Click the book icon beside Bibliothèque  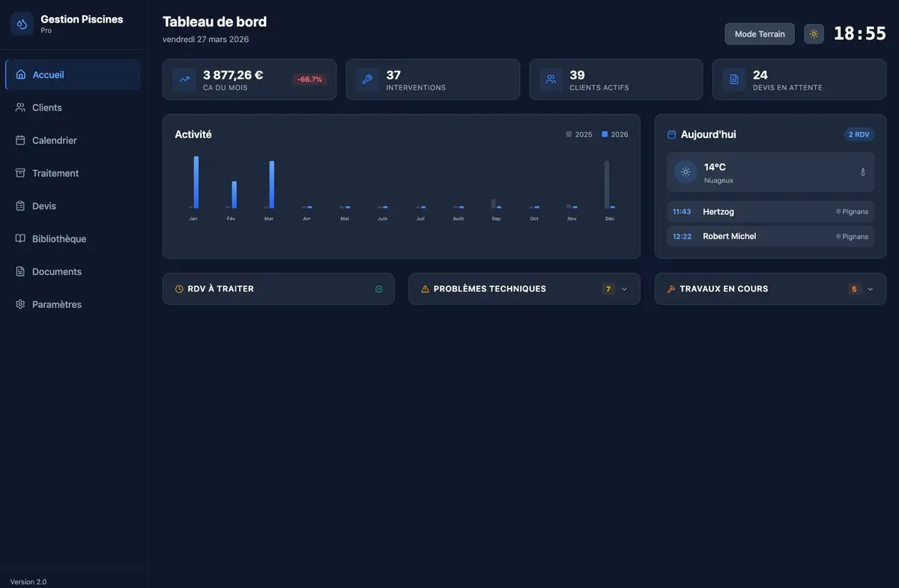20,239
